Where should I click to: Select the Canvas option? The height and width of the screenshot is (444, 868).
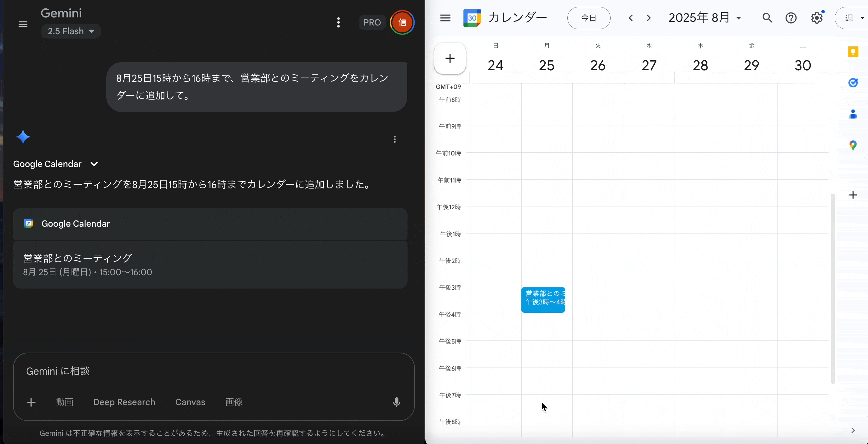pyautogui.click(x=190, y=402)
